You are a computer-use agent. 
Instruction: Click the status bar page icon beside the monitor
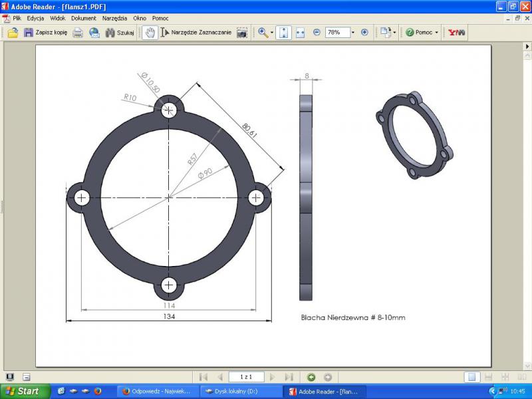[x=27, y=377]
